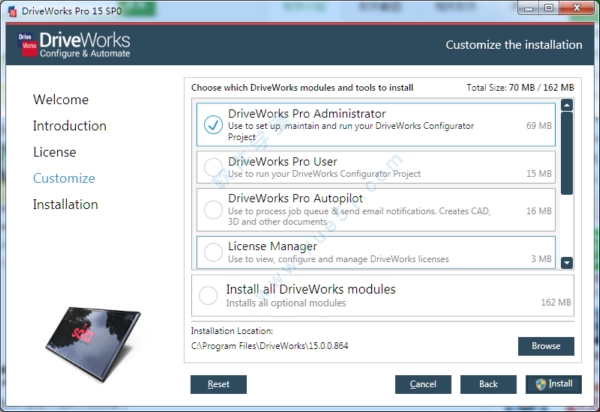The width and height of the screenshot is (600, 412).
Task: Click the DriveWorks logo in the header
Action: click(x=74, y=45)
